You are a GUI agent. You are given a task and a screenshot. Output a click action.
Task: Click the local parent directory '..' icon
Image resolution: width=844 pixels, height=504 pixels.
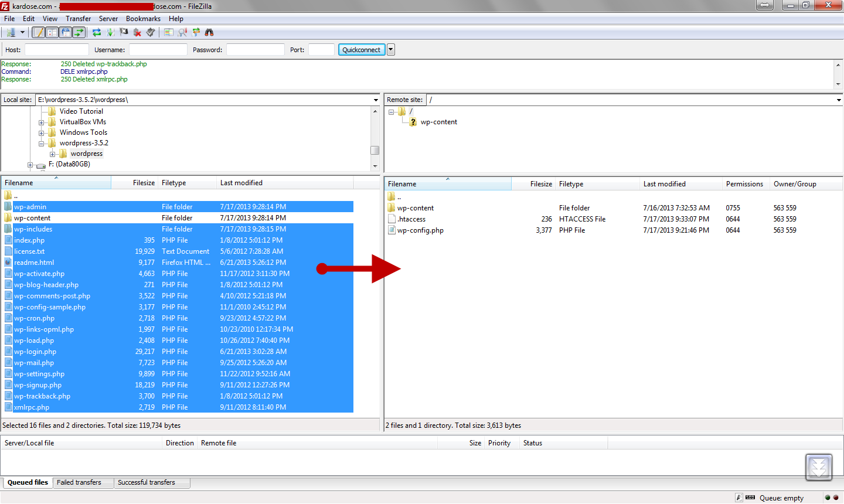[8, 196]
